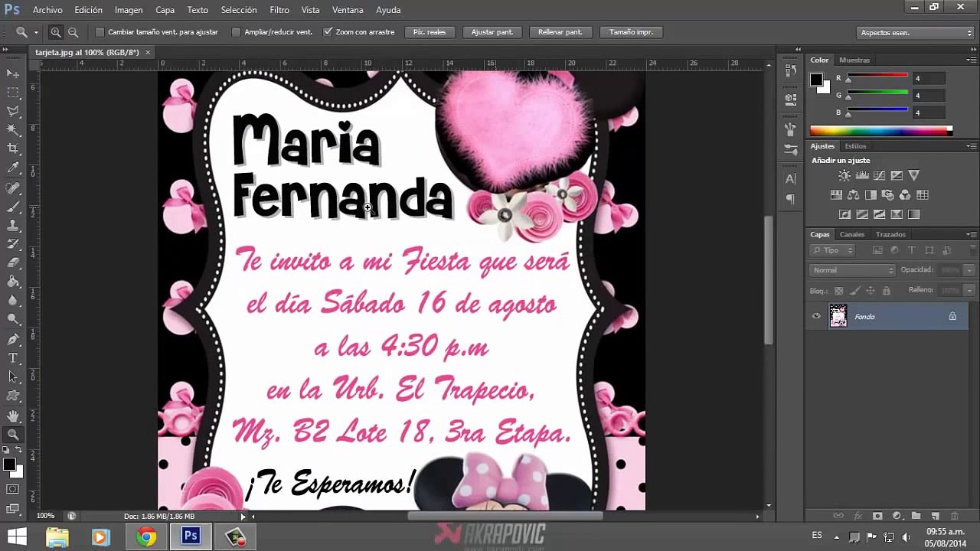Toggle lock image pixels brush button
980x551 pixels.
click(x=854, y=291)
